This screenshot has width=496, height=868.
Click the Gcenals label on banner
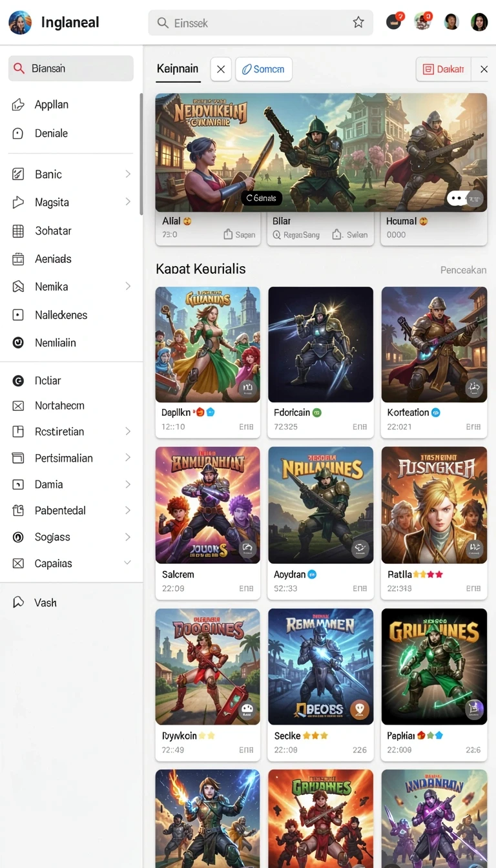[262, 198]
